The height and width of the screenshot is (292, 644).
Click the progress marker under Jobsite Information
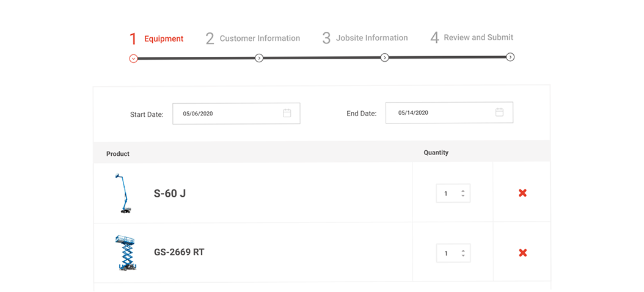click(x=385, y=57)
